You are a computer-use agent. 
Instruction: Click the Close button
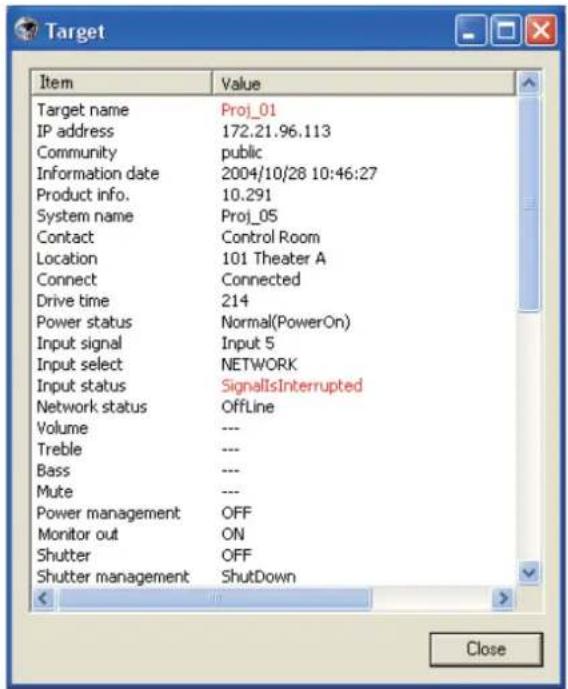486,649
